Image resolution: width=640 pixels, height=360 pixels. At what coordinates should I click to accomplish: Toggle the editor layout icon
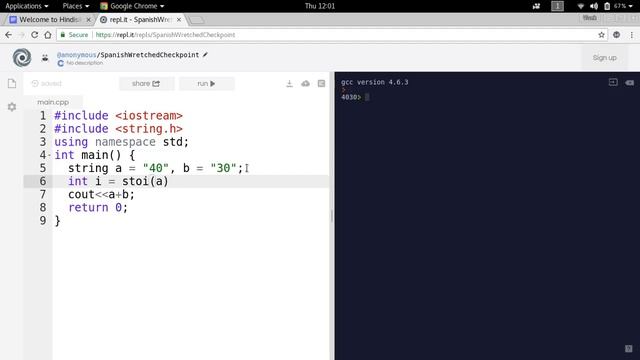(322, 84)
